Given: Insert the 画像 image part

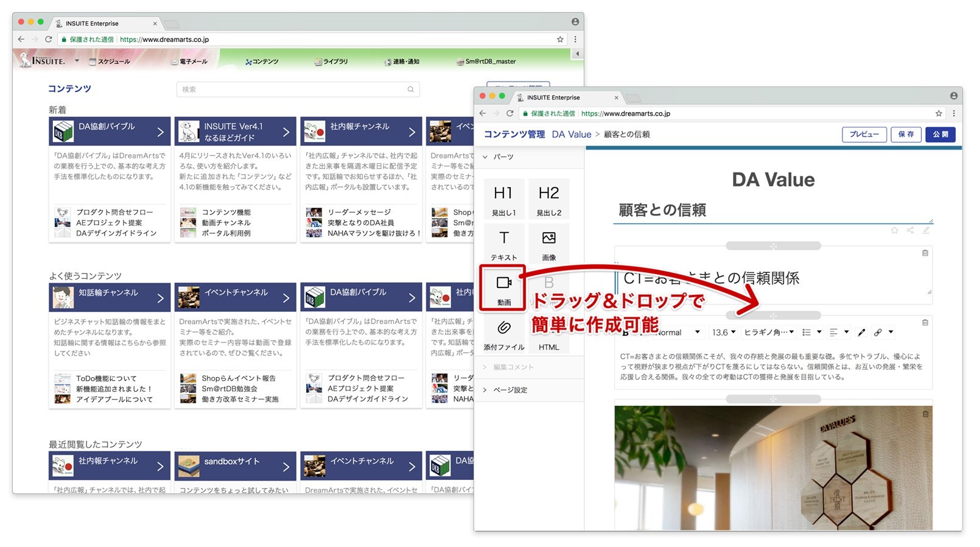Looking at the screenshot, I should coord(548,244).
